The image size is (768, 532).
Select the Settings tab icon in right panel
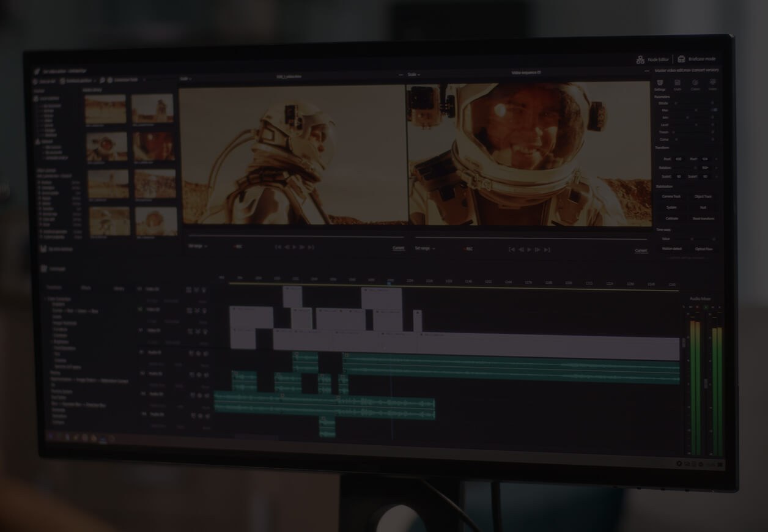pos(660,86)
